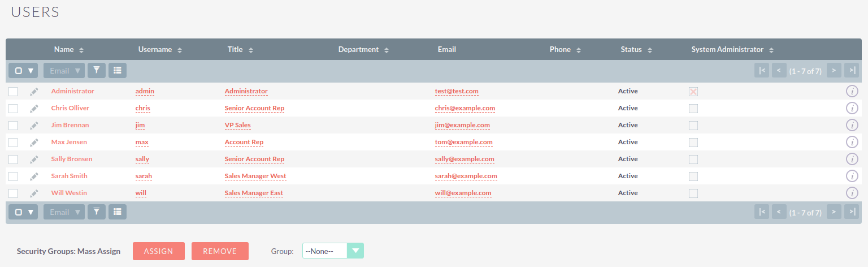Open column chooser in bottom toolbar
This screenshot has width=868, height=267.
coord(118,212)
